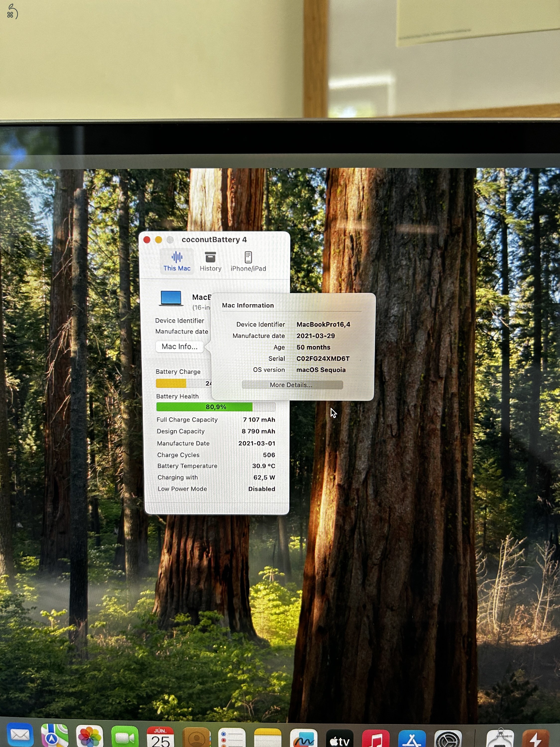Viewport: 560px width, 747px height.
Task: Click serial number C02FG24XMD6T
Action: click(x=323, y=358)
